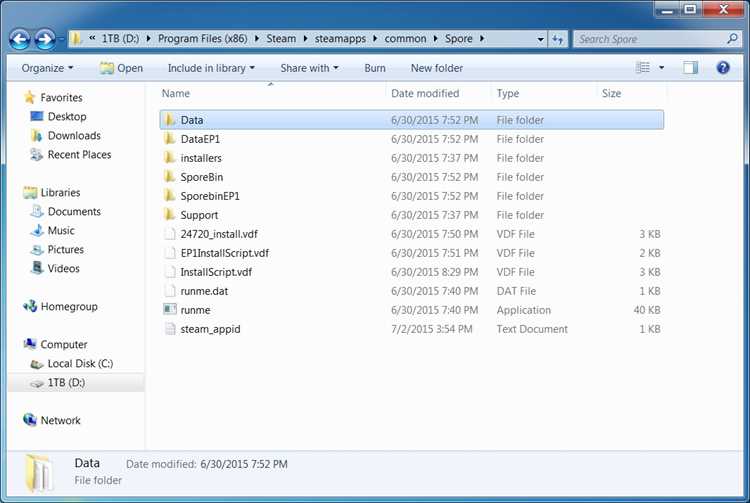The width and height of the screenshot is (750, 503).
Task: Navigate to 1TB (D:) in the breadcrumb
Action: pos(120,39)
